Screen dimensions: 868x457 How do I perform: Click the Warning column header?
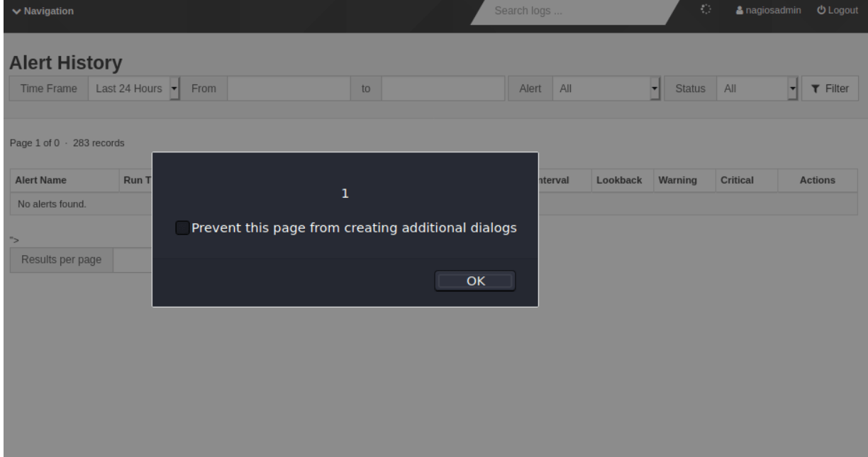point(677,181)
